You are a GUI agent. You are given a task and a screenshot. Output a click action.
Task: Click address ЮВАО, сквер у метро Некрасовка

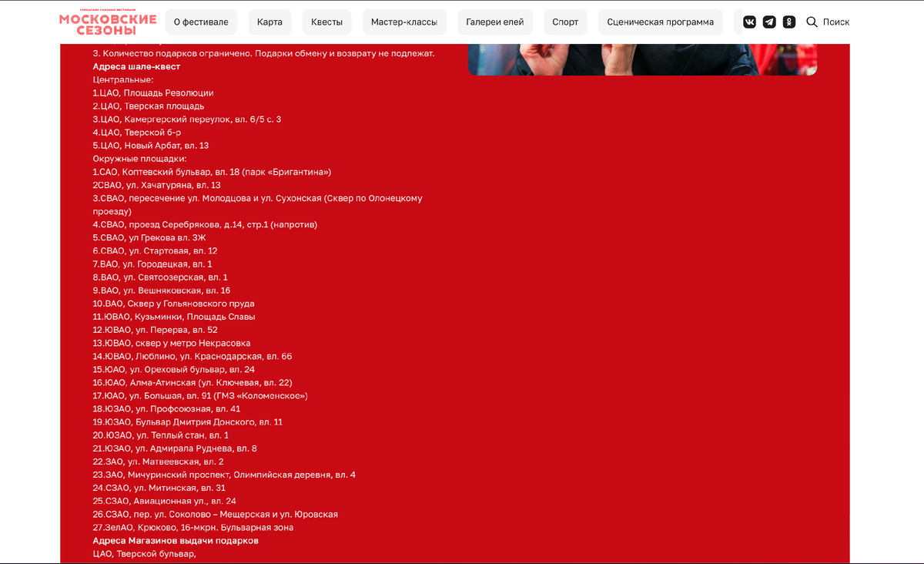tap(172, 343)
